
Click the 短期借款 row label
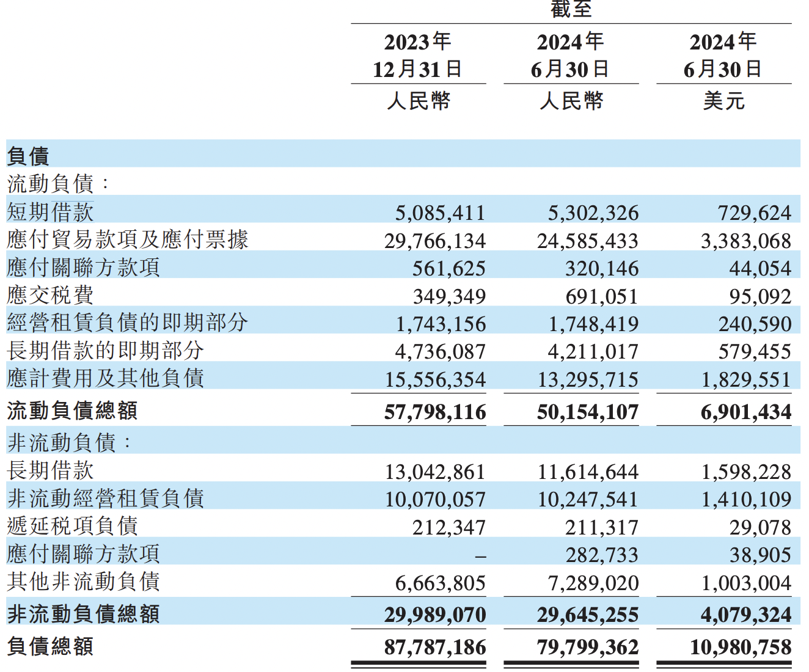50,212
